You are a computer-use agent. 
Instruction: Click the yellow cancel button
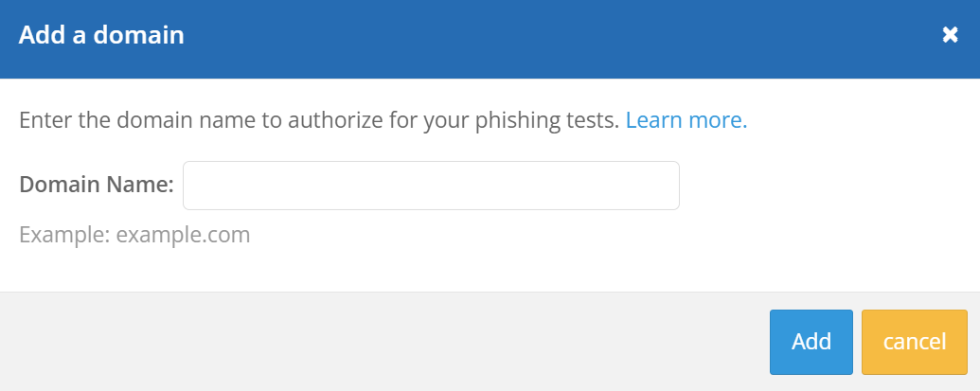click(914, 341)
